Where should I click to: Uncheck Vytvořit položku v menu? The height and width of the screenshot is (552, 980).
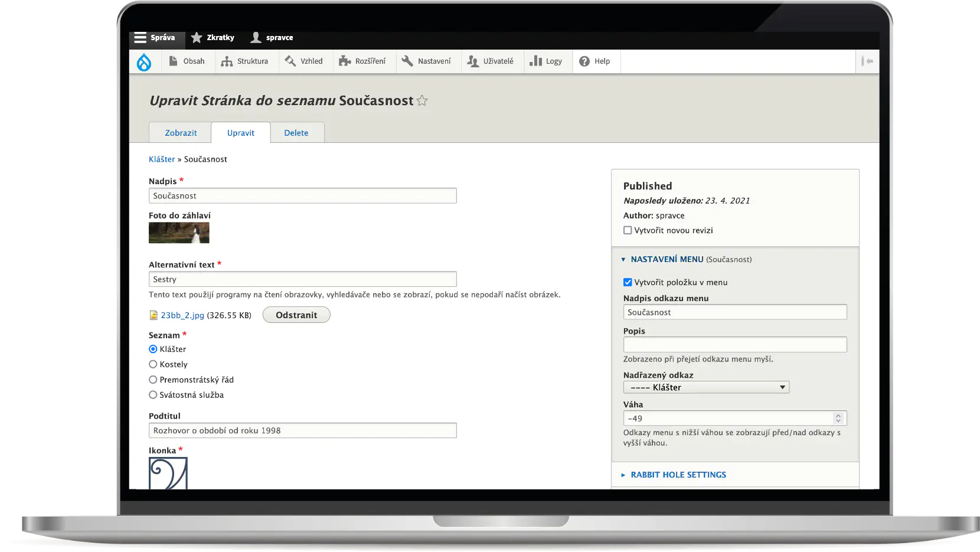click(628, 283)
